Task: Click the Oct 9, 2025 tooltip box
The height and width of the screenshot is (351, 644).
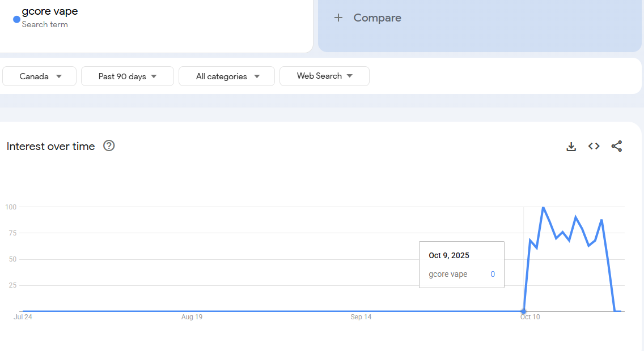Action: 461,264
